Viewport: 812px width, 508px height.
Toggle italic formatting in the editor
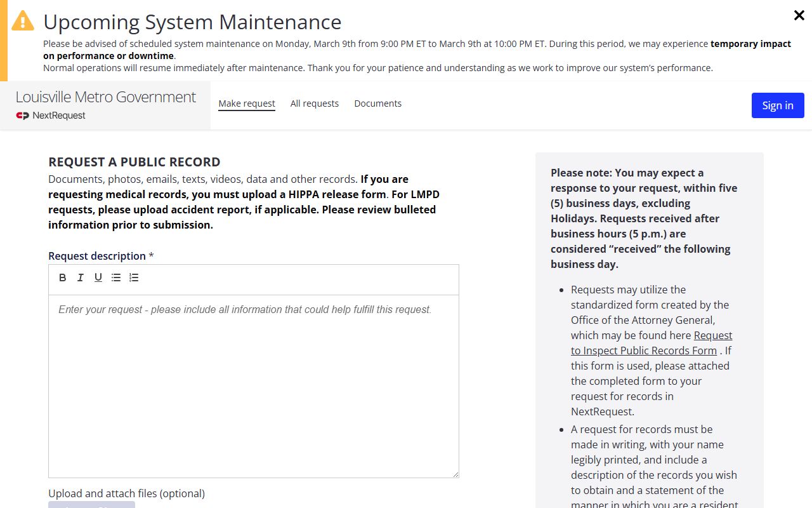point(81,277)
